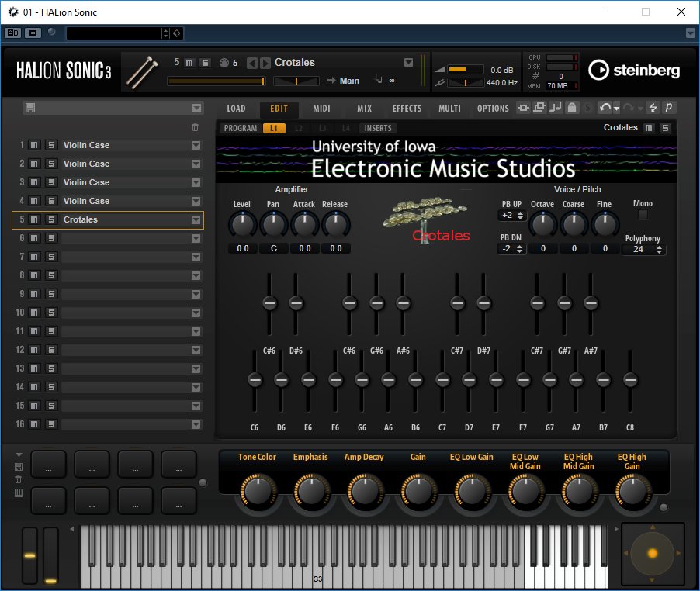Toggle mute button in top program header
The width and height of the screenshot is (700, 591).
pos(189,63)
